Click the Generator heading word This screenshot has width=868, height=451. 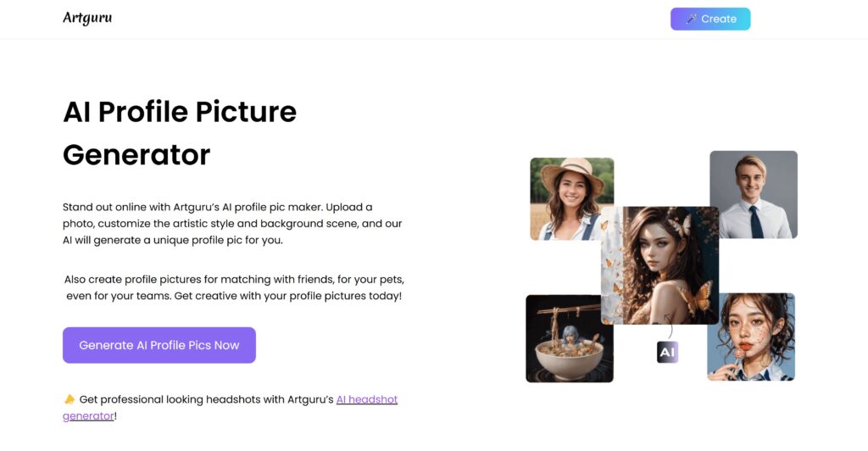coord(136,155)
